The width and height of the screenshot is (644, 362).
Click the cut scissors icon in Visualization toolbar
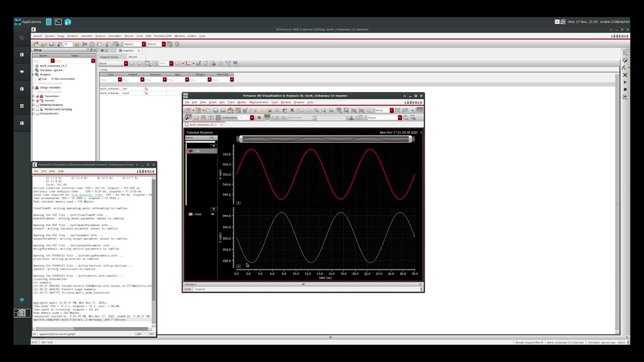[270, 111]
